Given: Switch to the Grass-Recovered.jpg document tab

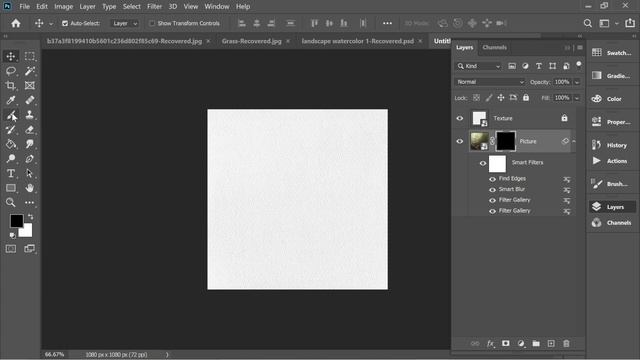Looking at the screenshot, I should point(251,41).
